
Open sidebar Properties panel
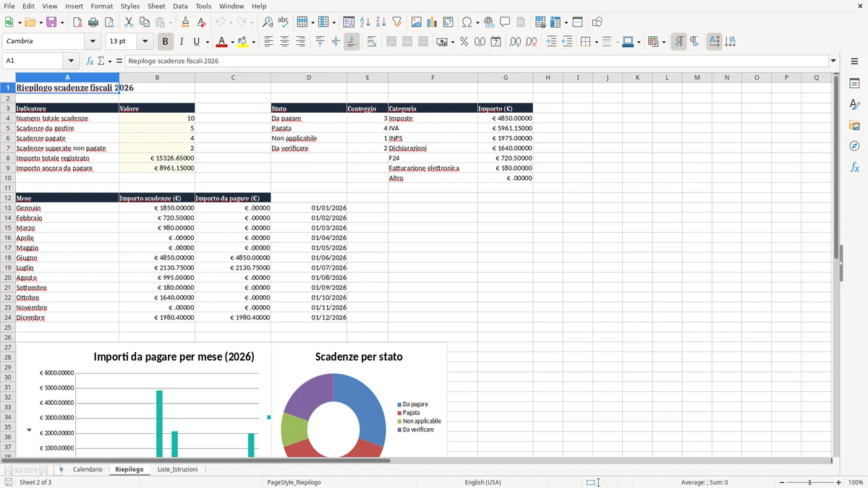(854, 84)
